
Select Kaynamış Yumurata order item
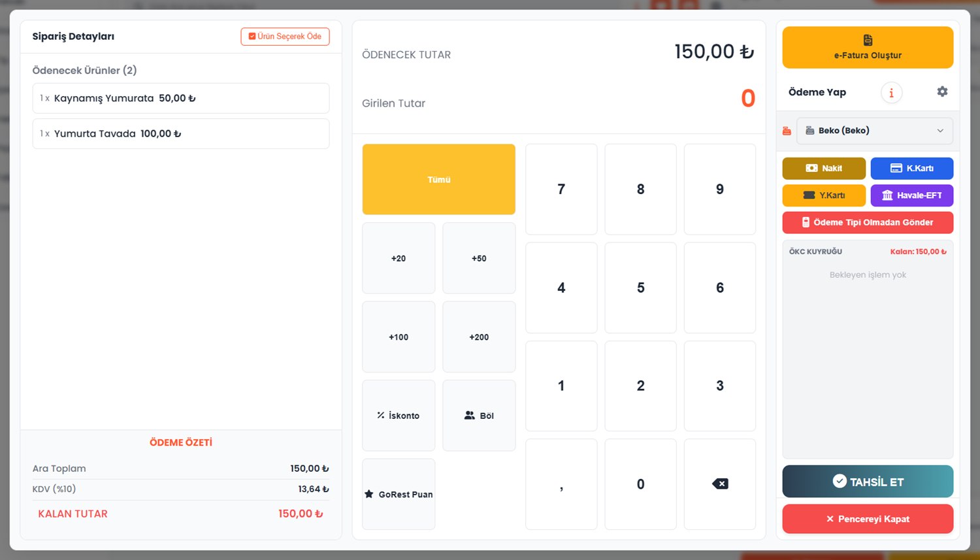click(x=181, y=98)
